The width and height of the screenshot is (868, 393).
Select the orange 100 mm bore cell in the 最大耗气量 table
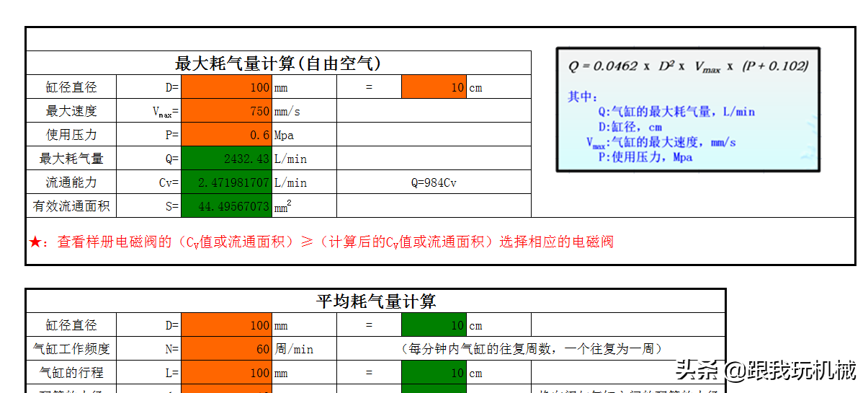click(226, 87)
